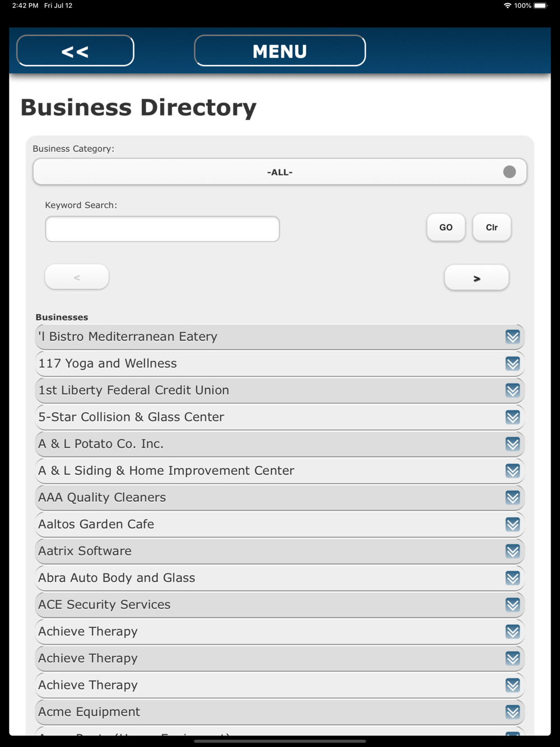560x747 pixels.
Task: Clear the search with Clr button
Action: pyautogui.click(x=492, y=227)
